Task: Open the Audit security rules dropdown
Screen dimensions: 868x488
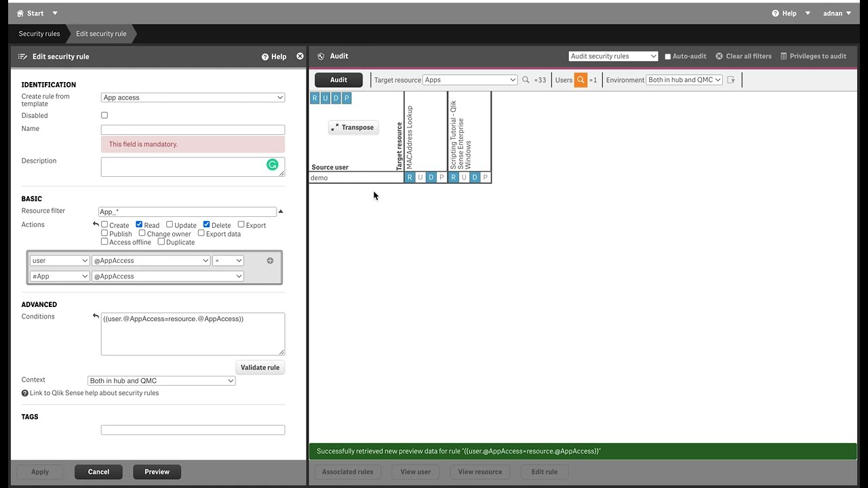Action: click(613, 56)
